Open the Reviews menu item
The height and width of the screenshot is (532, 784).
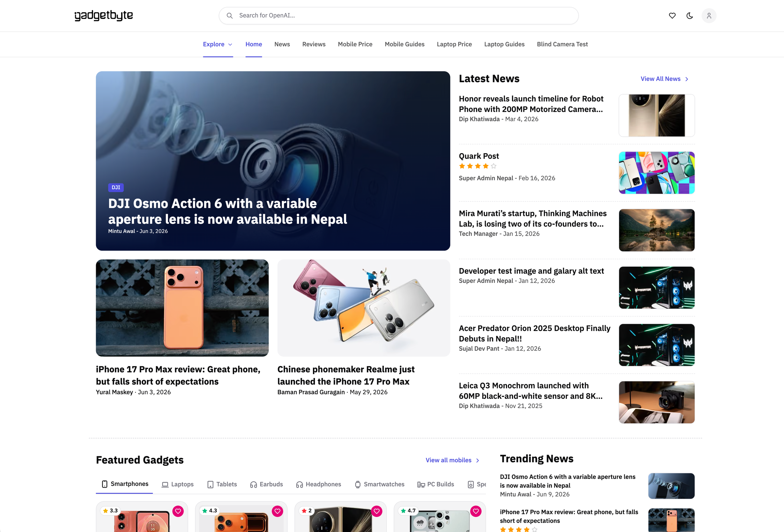pos(314,44)
